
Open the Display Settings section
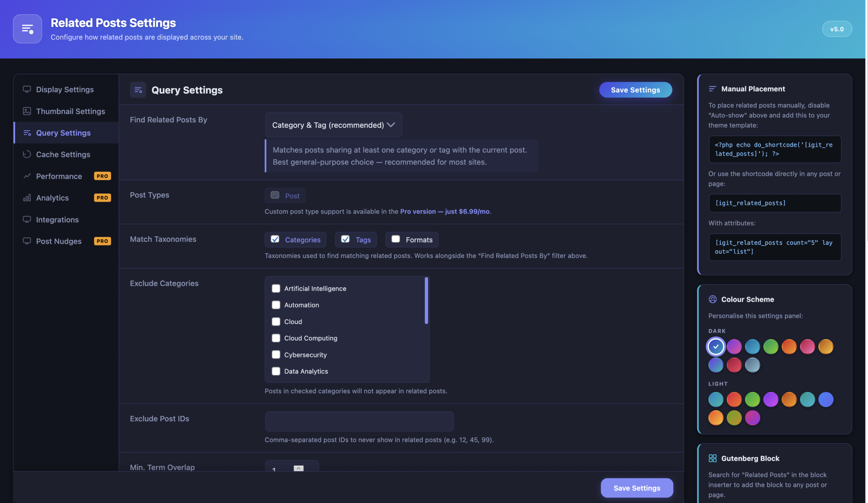click(64, 89)
